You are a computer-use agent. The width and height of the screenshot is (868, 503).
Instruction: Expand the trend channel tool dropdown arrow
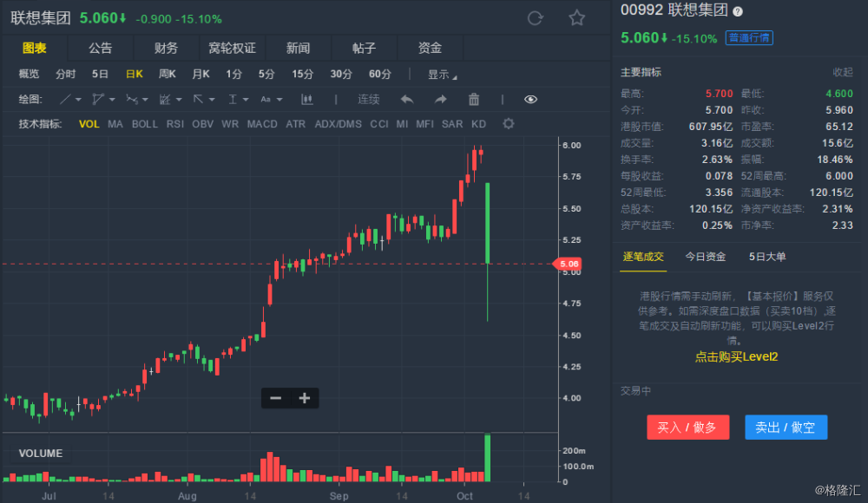pos(178,100)
